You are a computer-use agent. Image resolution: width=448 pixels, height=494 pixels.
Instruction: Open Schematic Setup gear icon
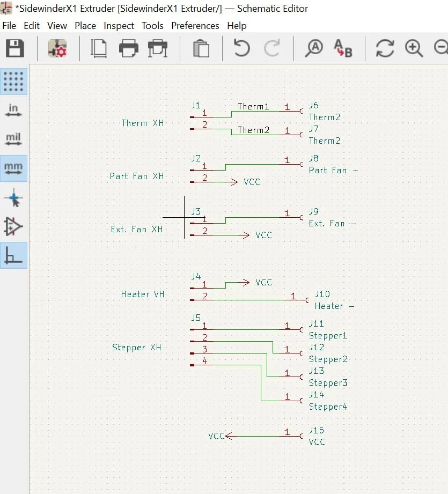click(57, 48)
